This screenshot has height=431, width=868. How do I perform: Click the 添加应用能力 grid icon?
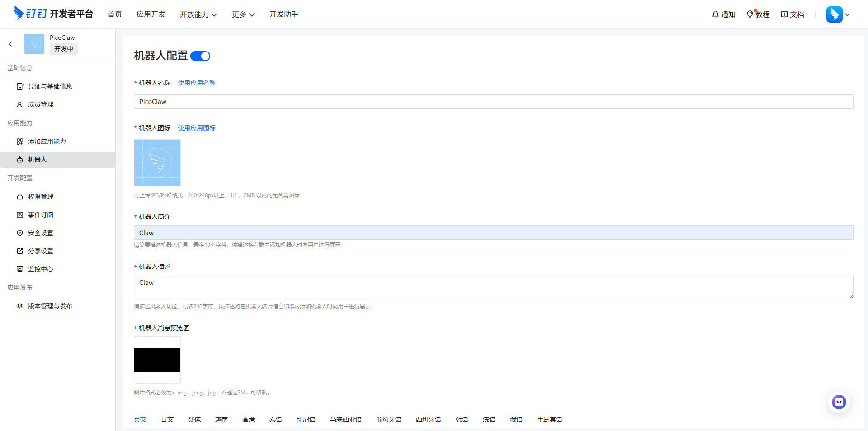20,141
